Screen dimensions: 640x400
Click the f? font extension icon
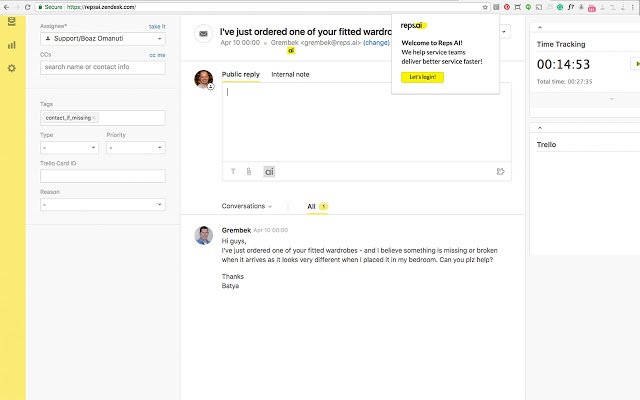pyautogui.click(x=571, y=7)
